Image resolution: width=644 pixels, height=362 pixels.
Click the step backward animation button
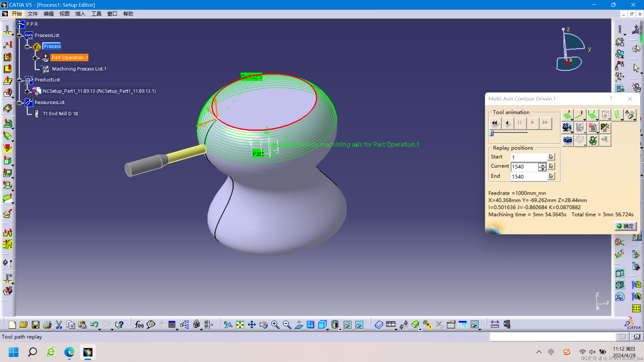(507, 123)
